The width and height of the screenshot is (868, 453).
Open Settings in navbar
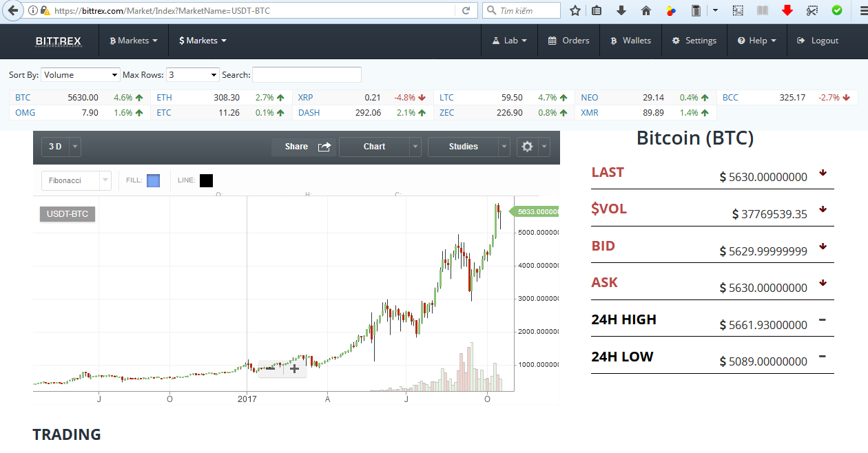[694, 41]
